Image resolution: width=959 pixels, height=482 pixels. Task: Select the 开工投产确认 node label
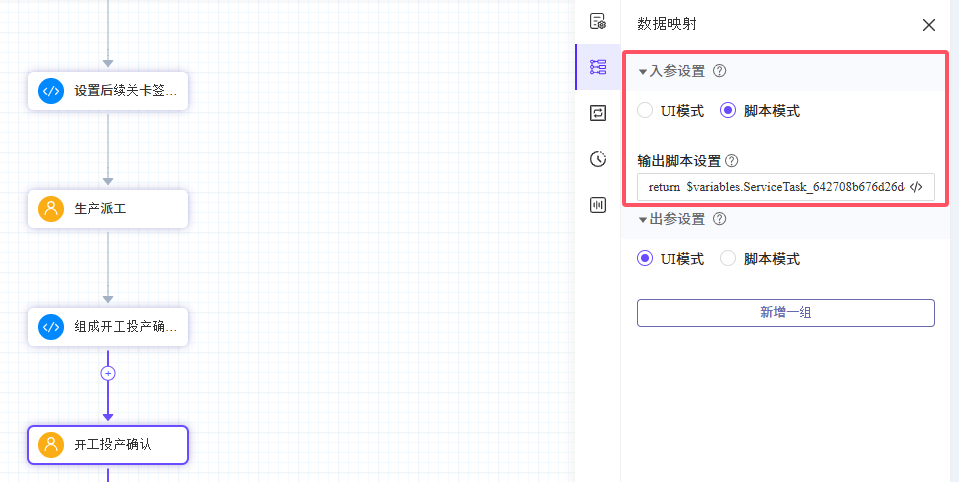[x=113, y=445]
